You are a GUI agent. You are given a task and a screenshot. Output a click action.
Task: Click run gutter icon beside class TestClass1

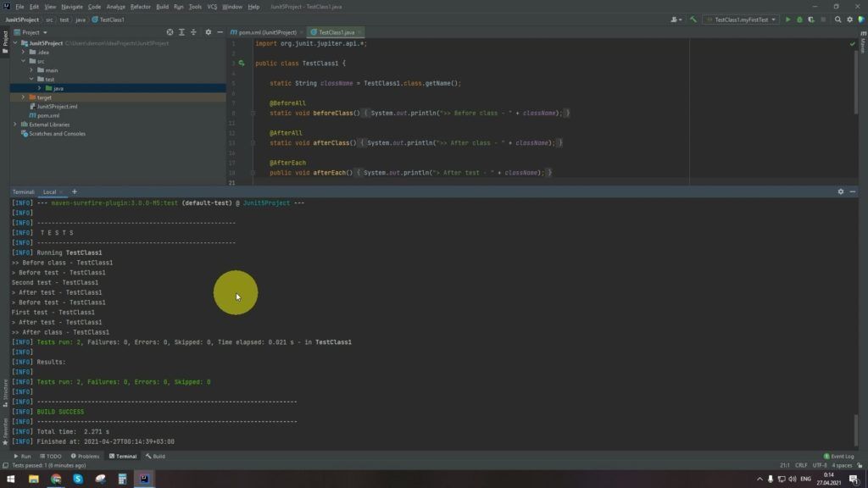click(x=242, y=64)
